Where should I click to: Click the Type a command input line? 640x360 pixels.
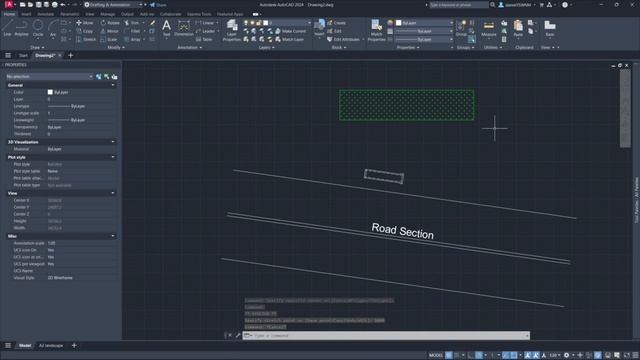(386, 336)
